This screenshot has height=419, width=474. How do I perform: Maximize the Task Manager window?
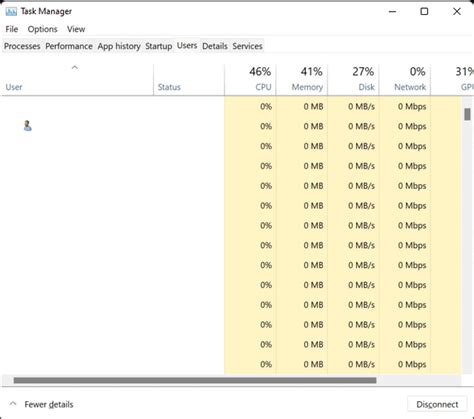tap(424, 12)
